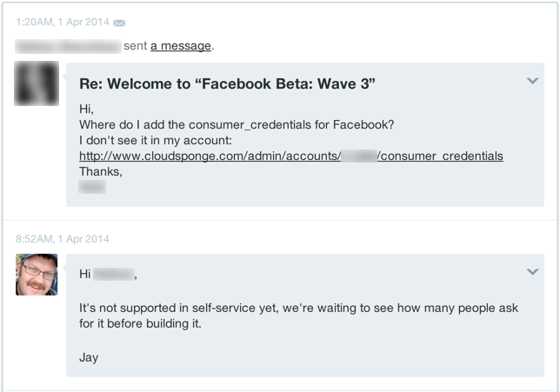Screen dimensions: 560x392
Task: Click "I don't see it in my account:" line
Action: [156, 140]
